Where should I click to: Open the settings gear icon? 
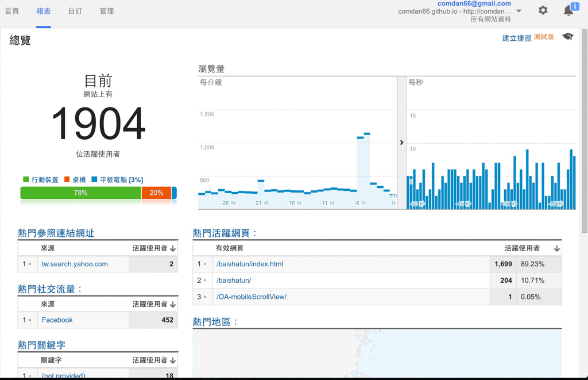pyautogui.click(x=543, y=10)
